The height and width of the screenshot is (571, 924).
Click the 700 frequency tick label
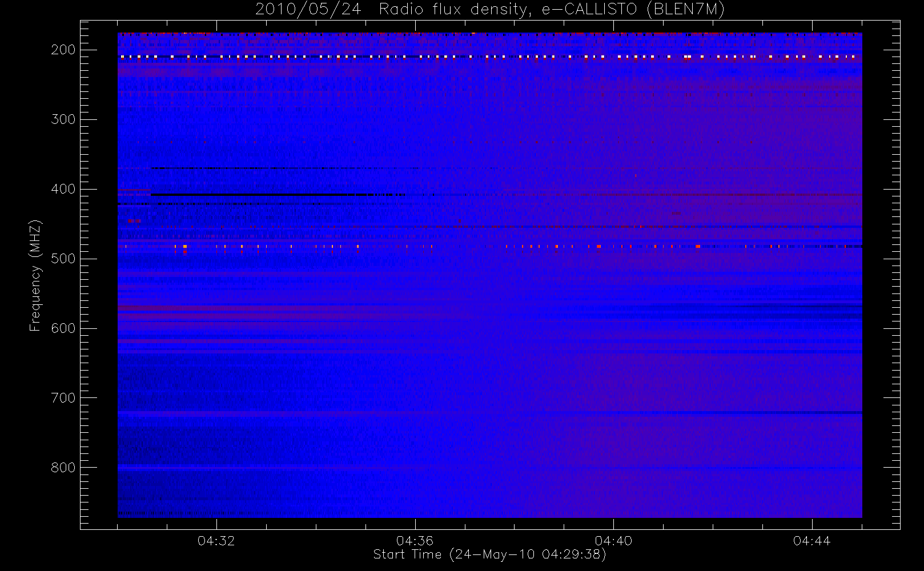(63, 398)
